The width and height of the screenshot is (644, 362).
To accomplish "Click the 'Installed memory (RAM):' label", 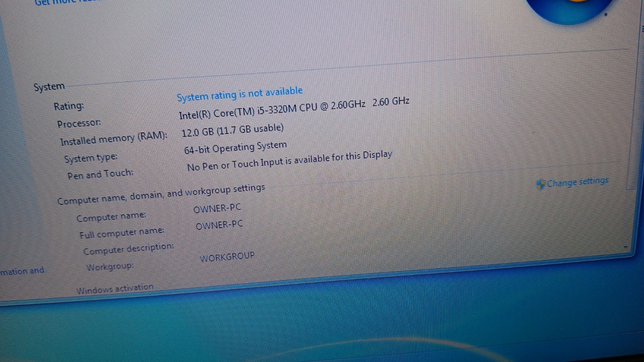I will point(114,139).
